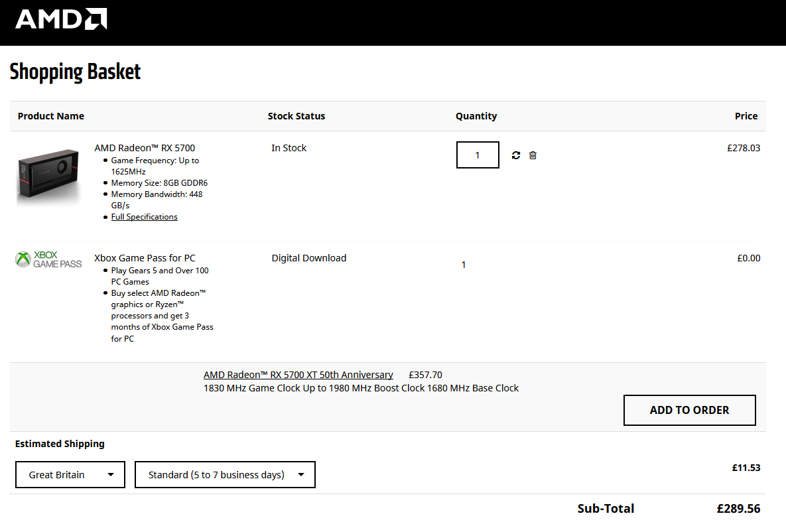Screen dimensions: 786x532
Task: Click Play Gears 5 and Over 100 bullet
Action: tap(160, 276)
